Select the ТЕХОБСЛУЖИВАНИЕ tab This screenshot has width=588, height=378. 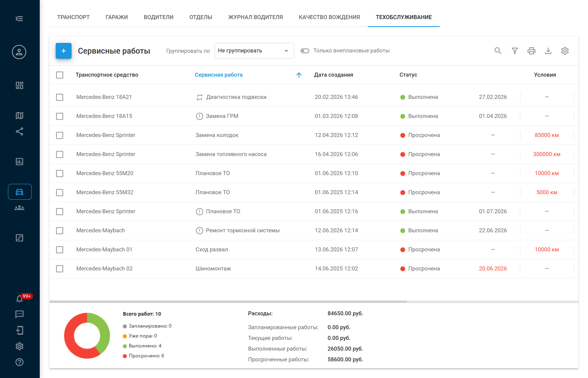404,17
